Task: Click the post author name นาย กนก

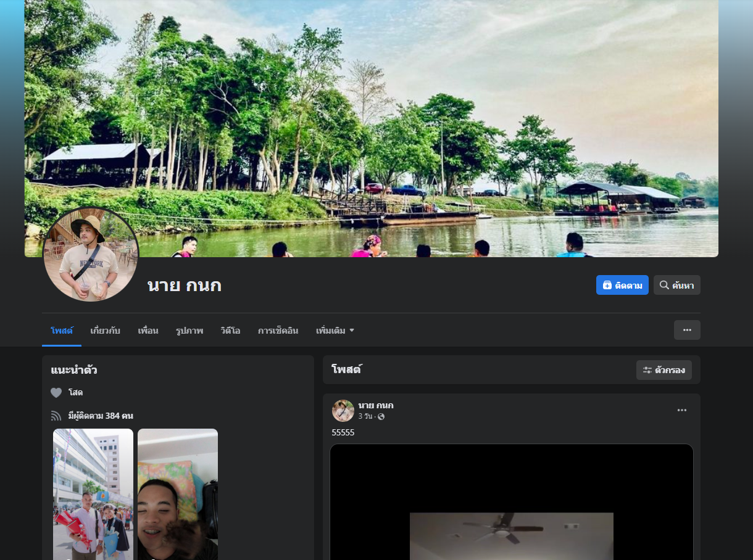Action: (376, 405)
